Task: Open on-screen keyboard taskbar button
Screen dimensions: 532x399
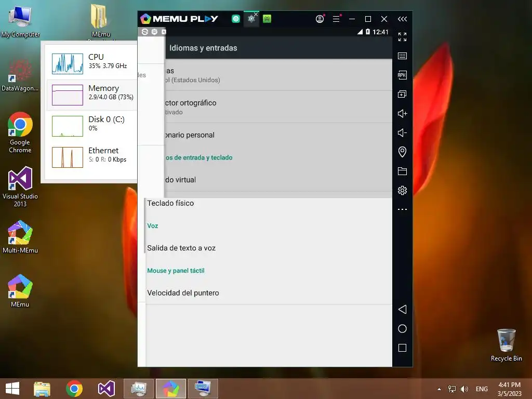Action: 203,389
